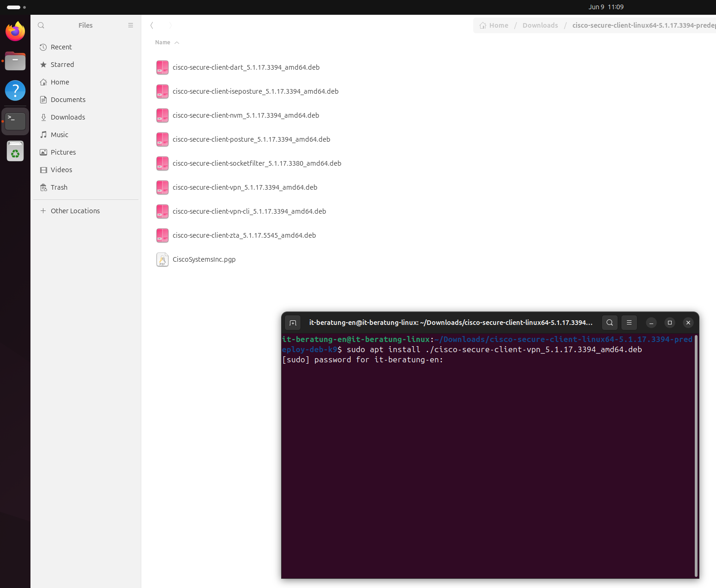Go to Home in the sidebar
The width and height of the screenshot is (716, 588).
tap(86, 82)
